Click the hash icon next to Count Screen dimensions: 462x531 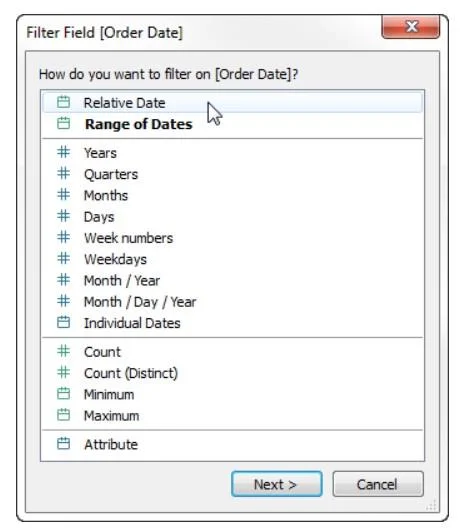pos(64,351)
